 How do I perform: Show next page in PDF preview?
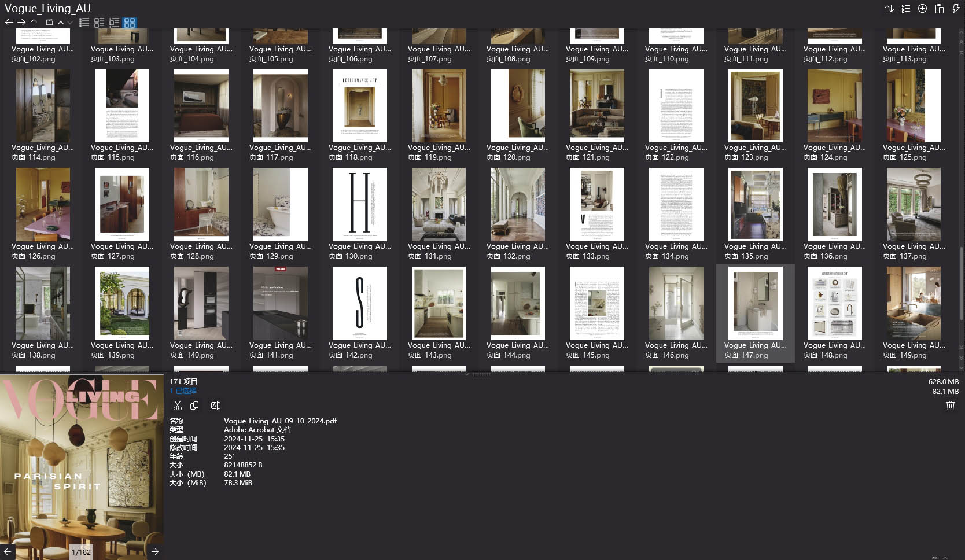tap(155, 552)
